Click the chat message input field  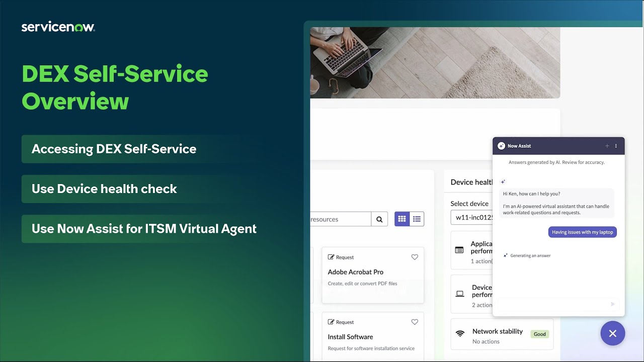[548, 304]
